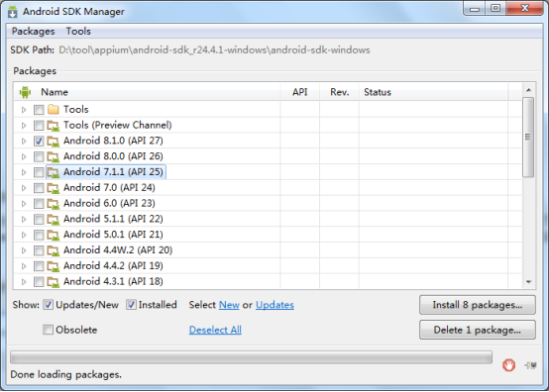Click the Android 7.0 package folder icon
Viewport: 549px width, 392px height.
[x=54, y=188]
